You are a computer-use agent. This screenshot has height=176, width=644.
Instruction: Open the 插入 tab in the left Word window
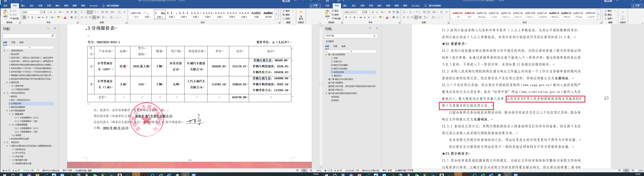tap(23, 6)
